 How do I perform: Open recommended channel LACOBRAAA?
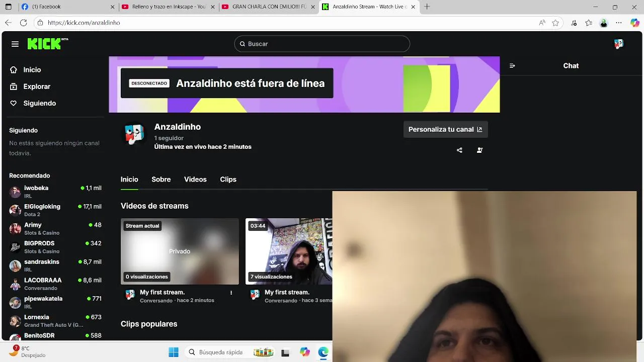coord(55,284)
